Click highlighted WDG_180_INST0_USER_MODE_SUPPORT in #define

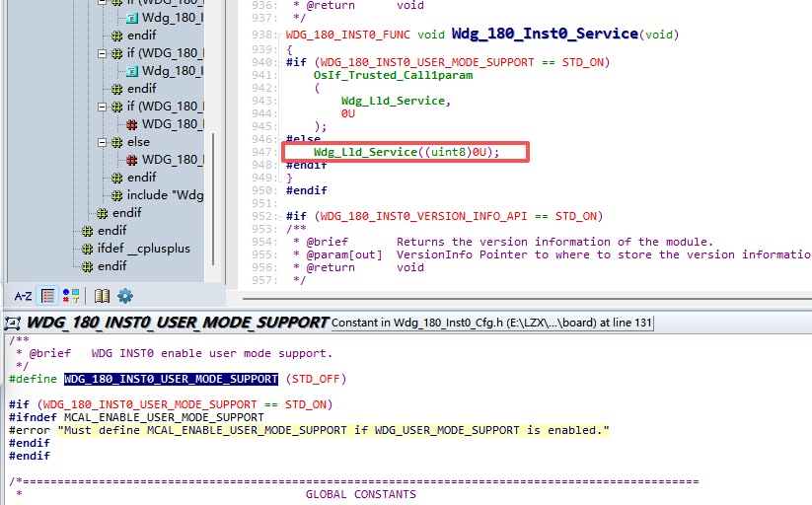point(171,379)
